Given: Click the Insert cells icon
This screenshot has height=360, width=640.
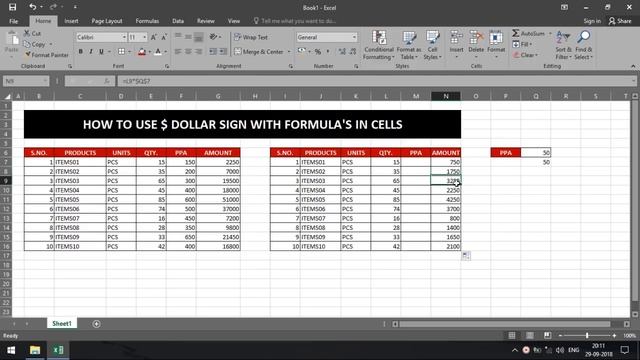Looking at the screenshot, I should tap(456, 38).
